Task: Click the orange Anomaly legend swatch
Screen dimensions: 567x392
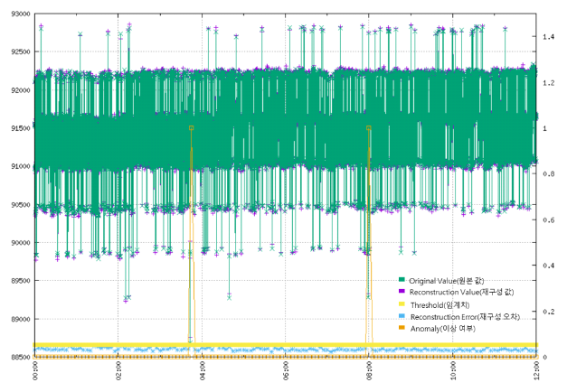Action: [402, 328]
